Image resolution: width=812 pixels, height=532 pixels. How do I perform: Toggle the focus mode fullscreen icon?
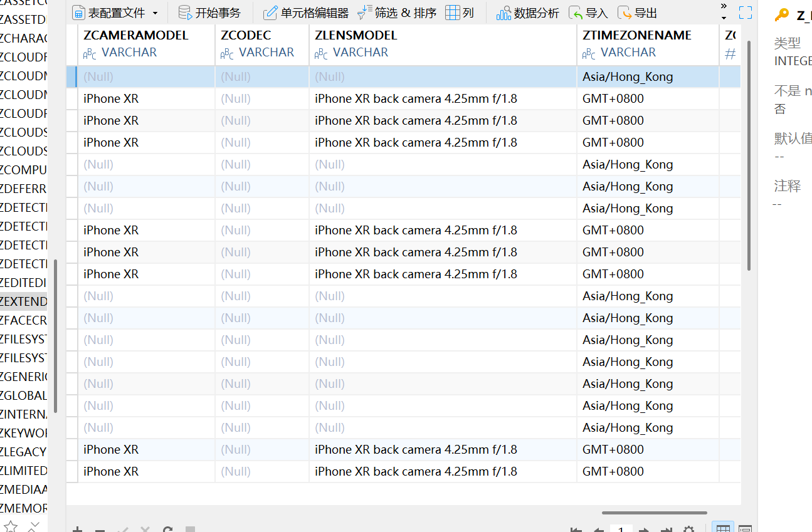745,13
